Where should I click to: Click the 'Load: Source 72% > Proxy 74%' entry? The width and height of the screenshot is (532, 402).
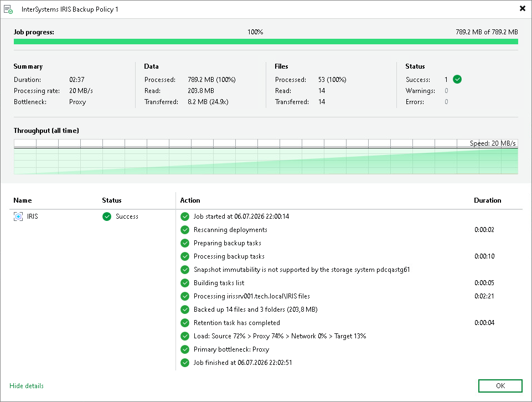[280, 336]
